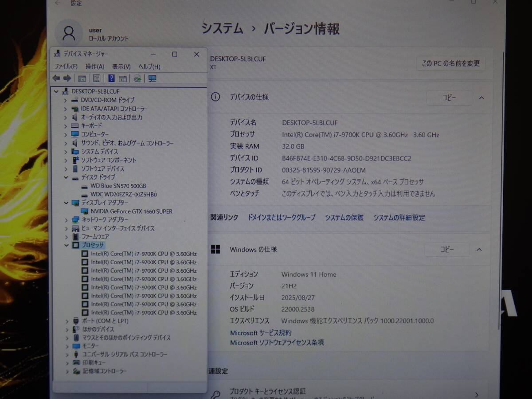Screen dimensions: 532x399
Task: Maximize the Device Manager window
Action: click(x=175, y=54)
